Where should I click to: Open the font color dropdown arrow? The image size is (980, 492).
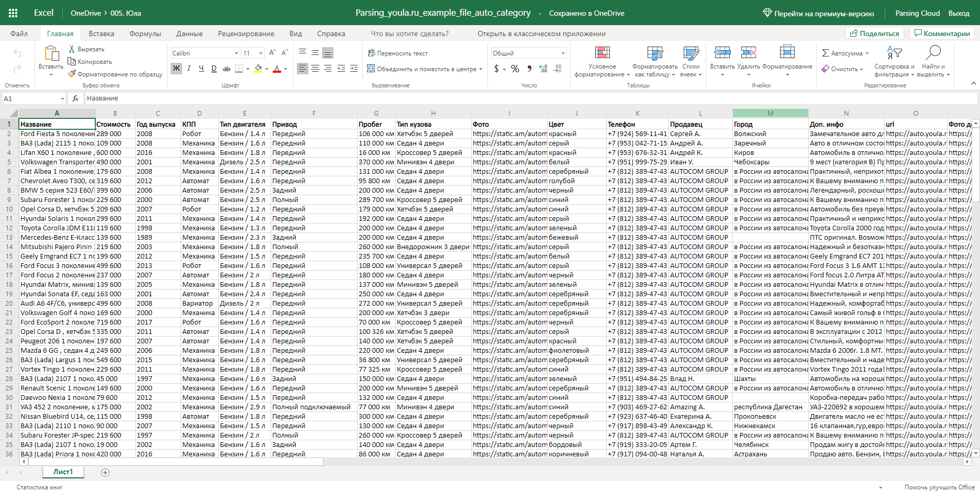286,69
